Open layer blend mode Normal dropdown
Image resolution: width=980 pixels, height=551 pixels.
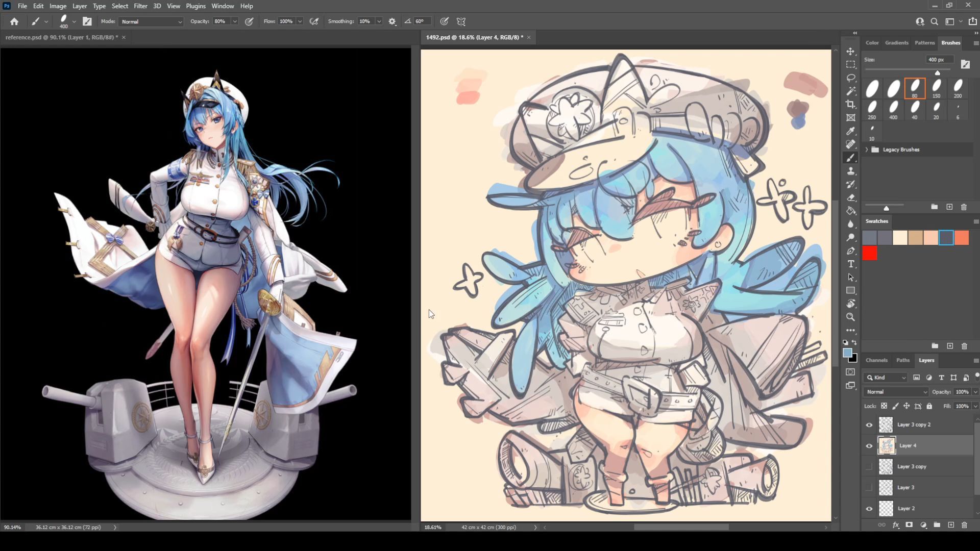coord(896,392)
